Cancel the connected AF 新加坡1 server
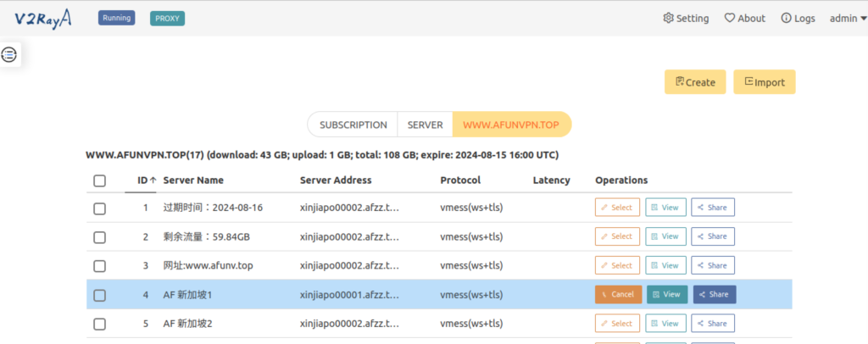868x344 pixels. [x=618, y=294]
